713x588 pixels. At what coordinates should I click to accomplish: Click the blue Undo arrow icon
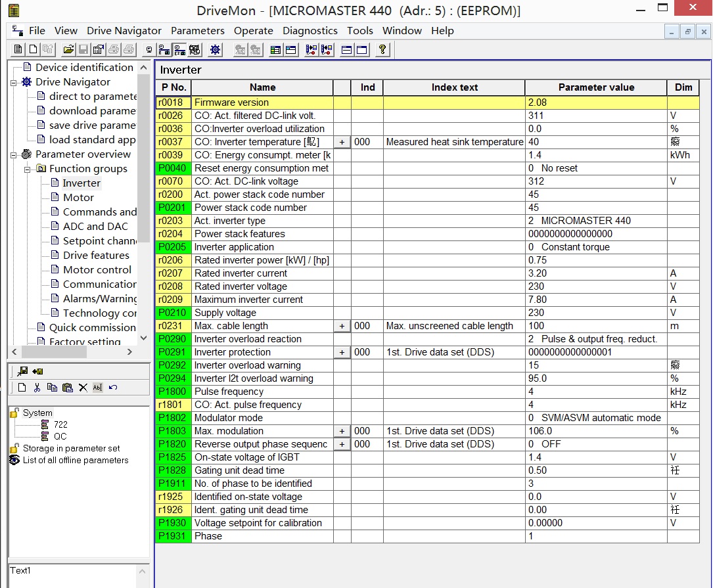[x=113, y=388]
